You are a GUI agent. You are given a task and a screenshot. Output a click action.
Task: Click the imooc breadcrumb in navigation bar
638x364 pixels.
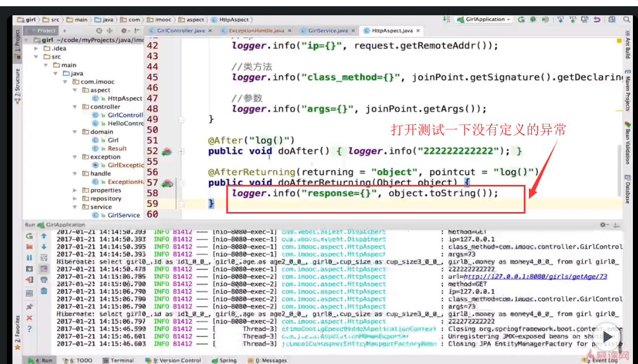[159, 20]
